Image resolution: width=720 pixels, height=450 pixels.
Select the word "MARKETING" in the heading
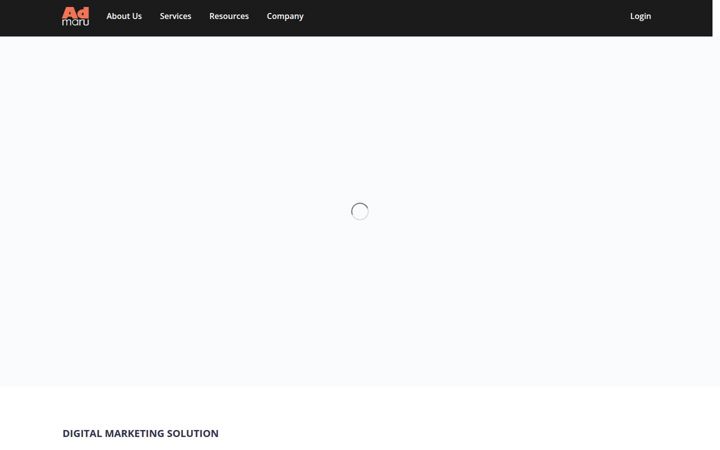134,433
